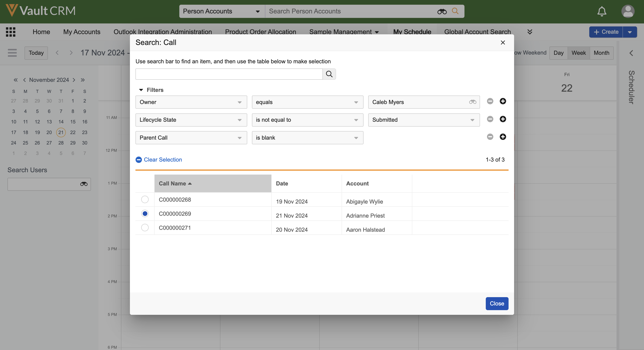Remove the Owner filter row

[x=490, y=101]
